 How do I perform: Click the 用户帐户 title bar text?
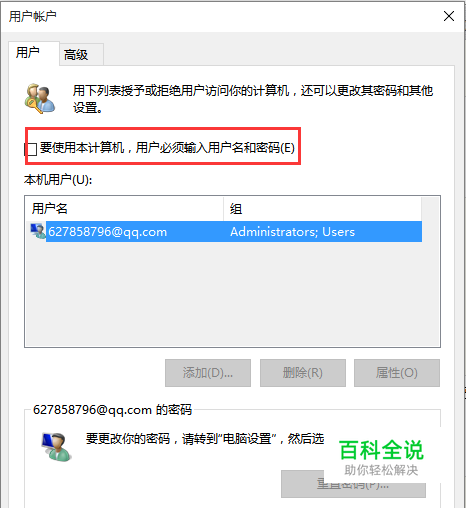33,16
